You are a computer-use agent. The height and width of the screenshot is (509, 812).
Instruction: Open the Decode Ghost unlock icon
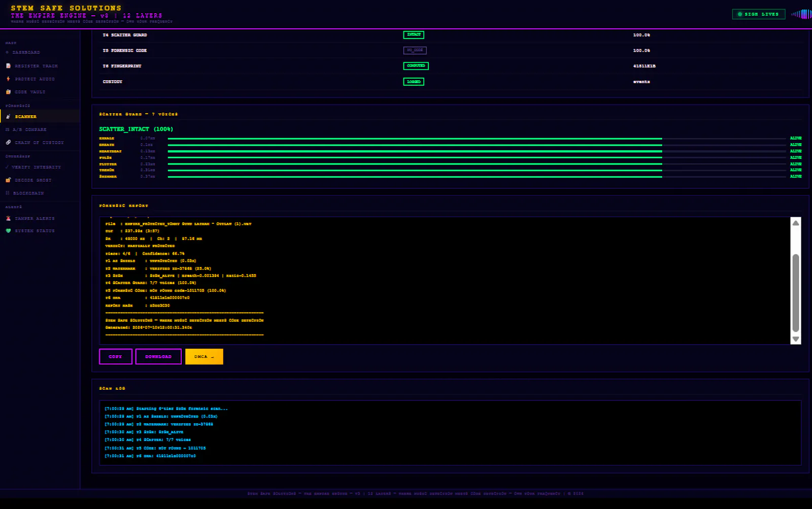(x=8, y=180)
